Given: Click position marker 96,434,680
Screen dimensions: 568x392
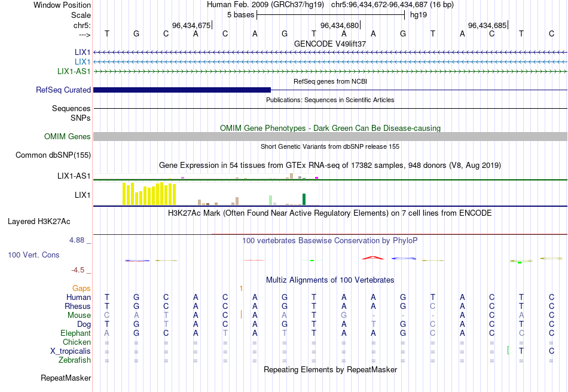Looking at the screenshot, I should (340, 25).
